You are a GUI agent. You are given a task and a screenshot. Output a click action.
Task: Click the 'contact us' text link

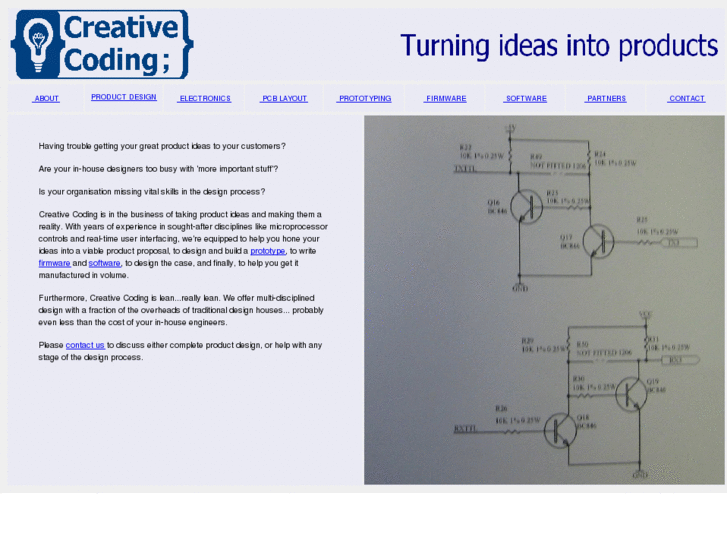pos(85,345)
